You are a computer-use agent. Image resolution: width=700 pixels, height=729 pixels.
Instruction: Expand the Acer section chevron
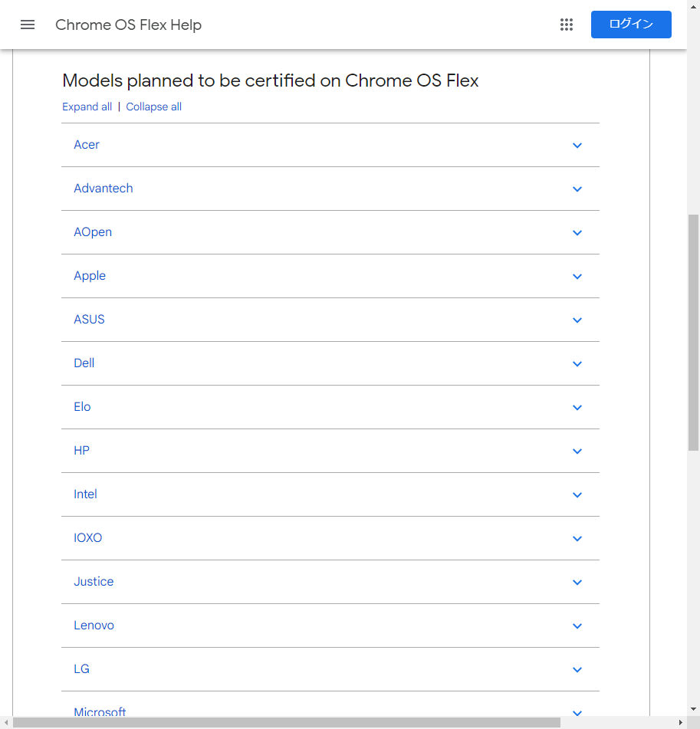coord(577,146)
